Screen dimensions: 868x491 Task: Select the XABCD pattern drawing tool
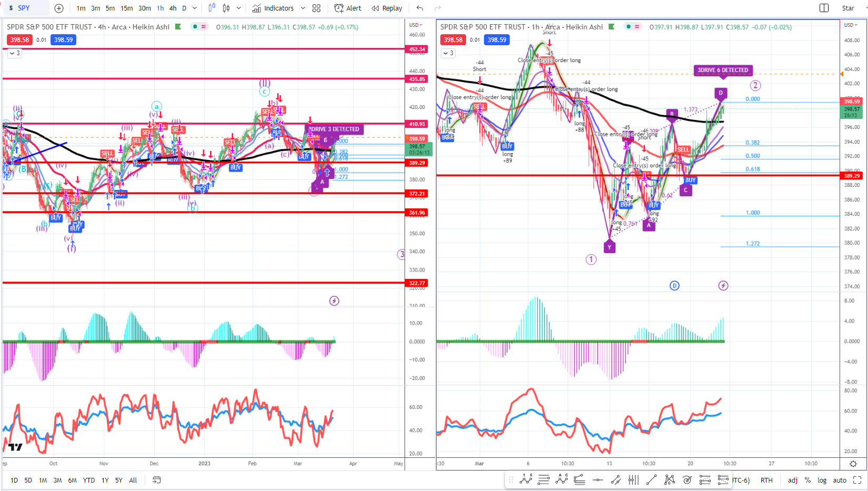(x=669, y=479)
